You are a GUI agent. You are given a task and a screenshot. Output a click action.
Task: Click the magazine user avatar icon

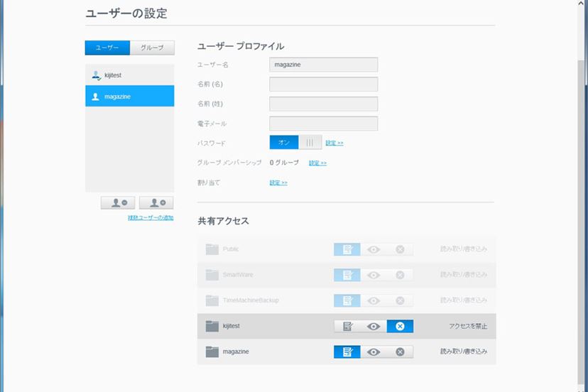[x=96, y=97]
